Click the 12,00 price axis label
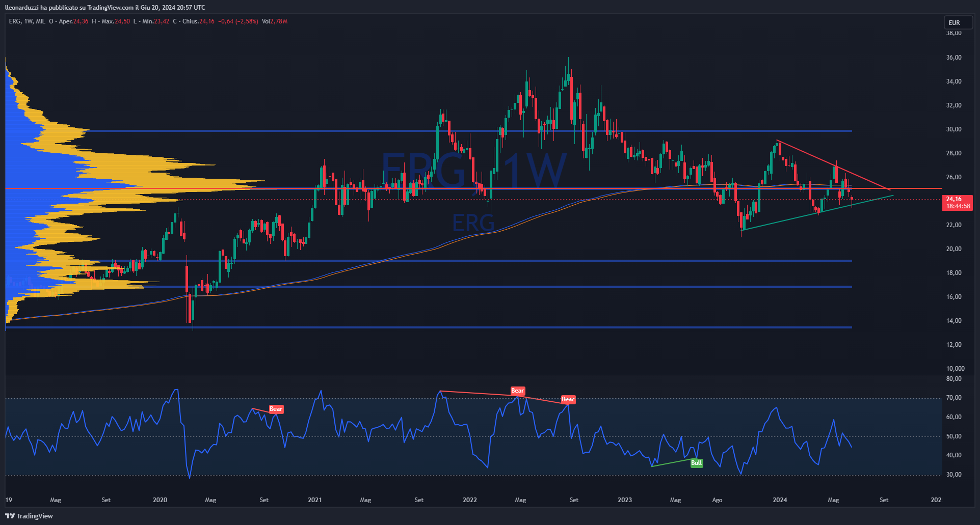Viewport: 980px width, 525px height. pos(953,345)
